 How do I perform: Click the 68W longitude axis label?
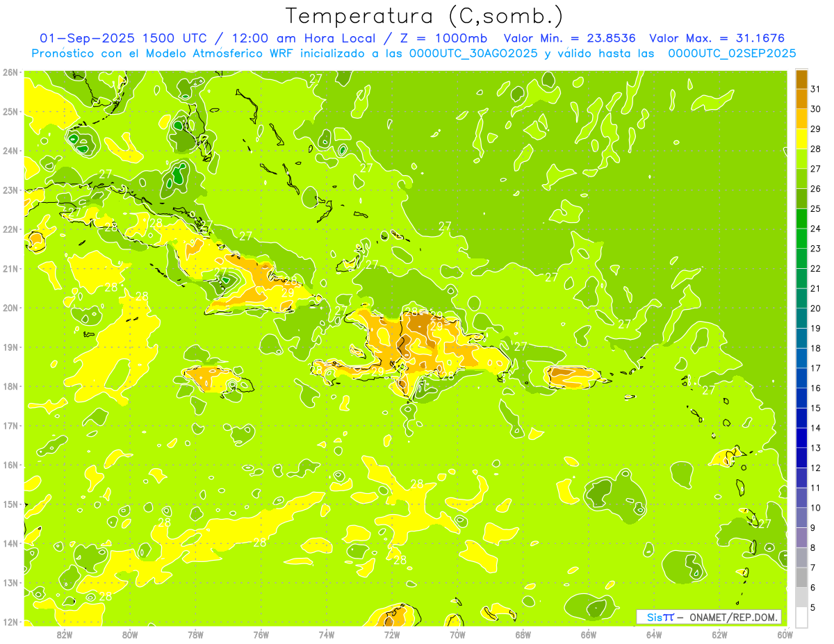(523, 634)
